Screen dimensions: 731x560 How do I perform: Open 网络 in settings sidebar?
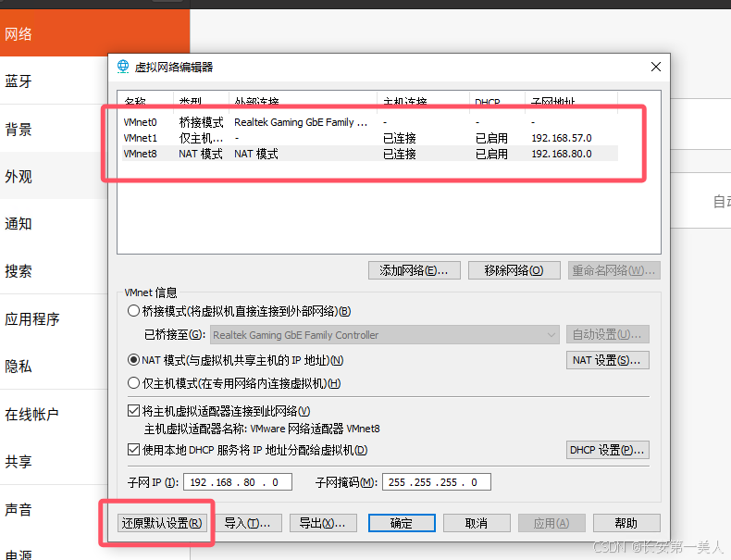coord(94,33)
